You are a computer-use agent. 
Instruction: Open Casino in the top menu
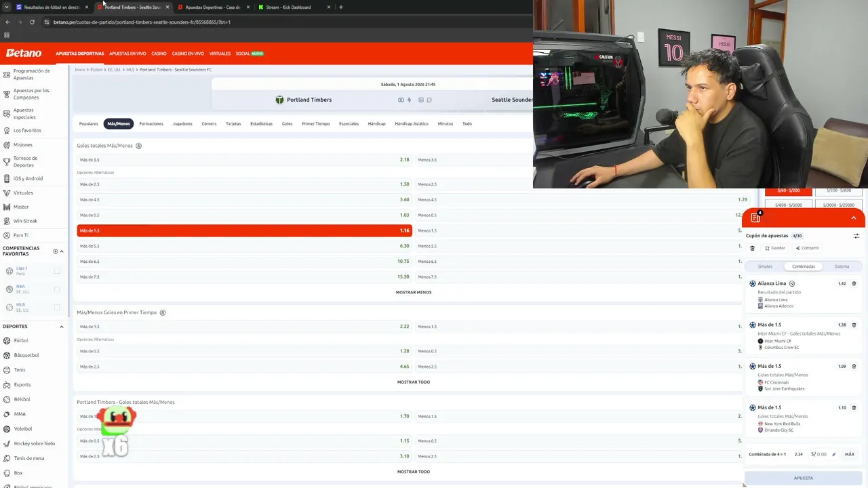pos(159,54)
